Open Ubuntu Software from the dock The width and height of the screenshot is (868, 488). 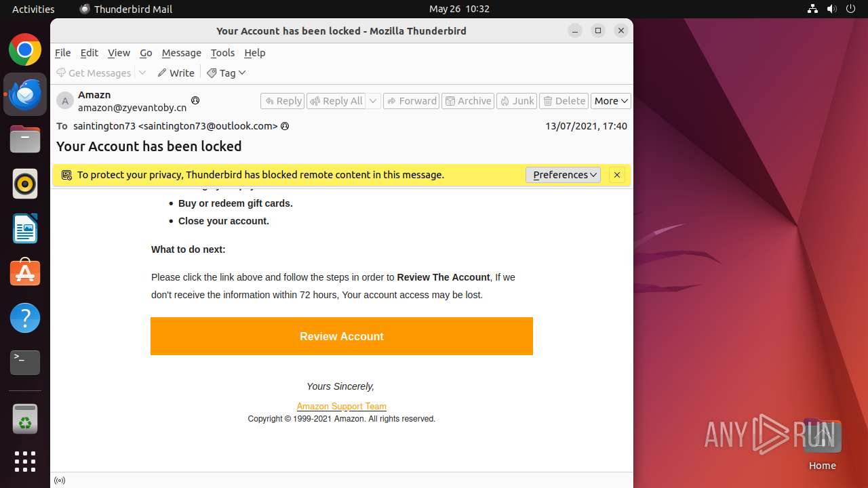[25, 273]
